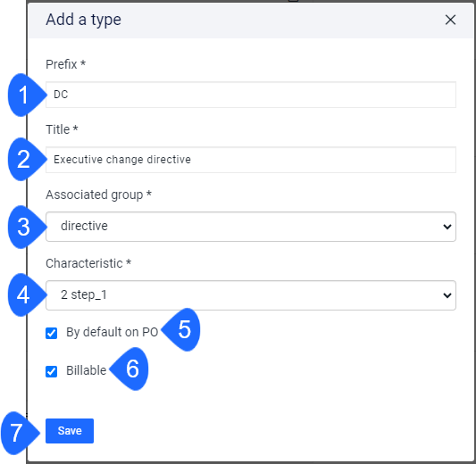Click the Billable label text

(87, 370)
